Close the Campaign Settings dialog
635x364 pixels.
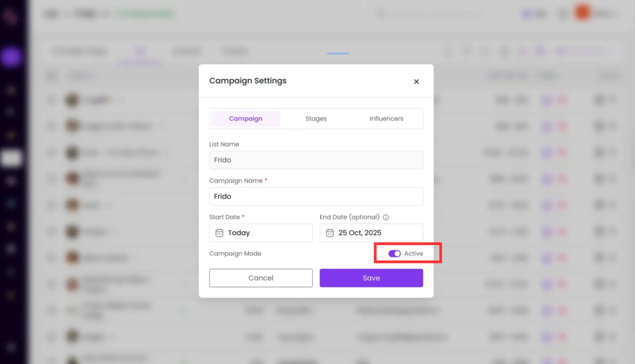[416, 81]
